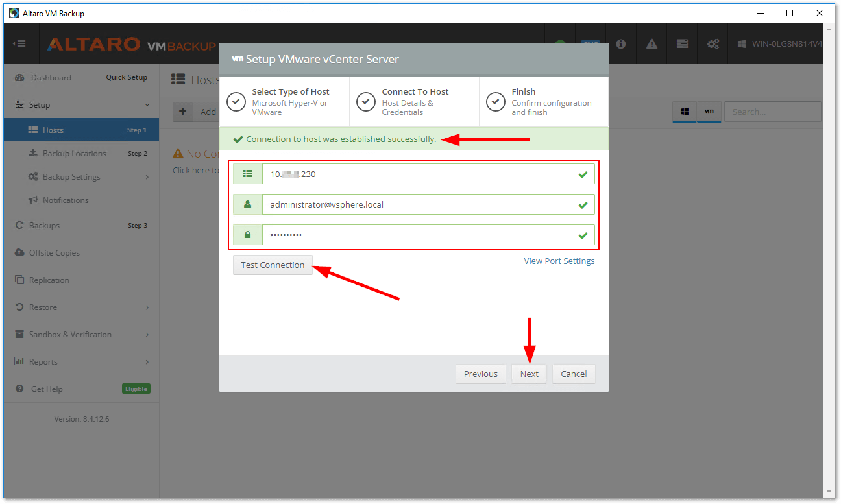Click the Notifications megaphone icon

point(33,200)
